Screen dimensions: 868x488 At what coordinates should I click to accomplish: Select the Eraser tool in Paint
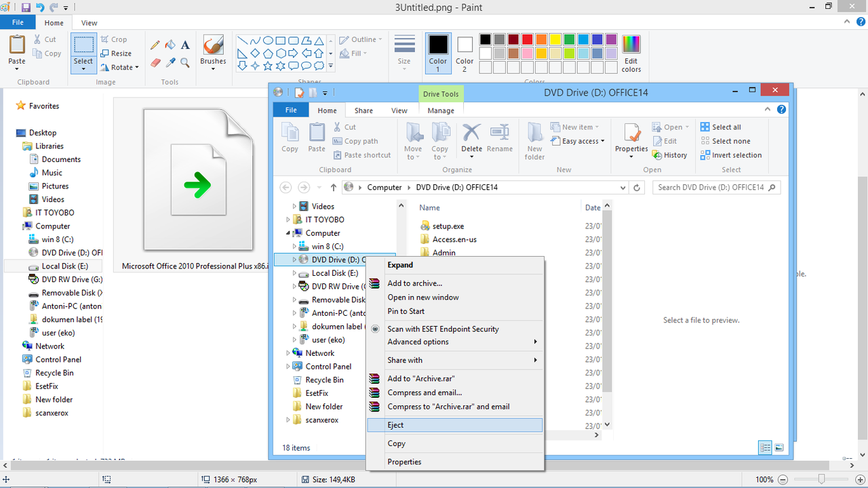click(155, 62)
